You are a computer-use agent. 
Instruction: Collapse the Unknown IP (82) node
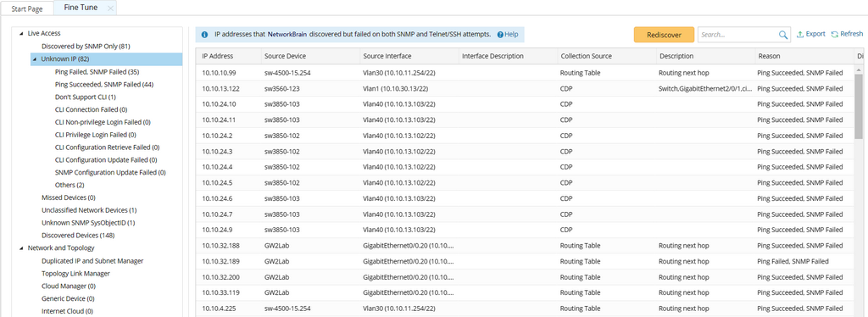tap(35, 59)
